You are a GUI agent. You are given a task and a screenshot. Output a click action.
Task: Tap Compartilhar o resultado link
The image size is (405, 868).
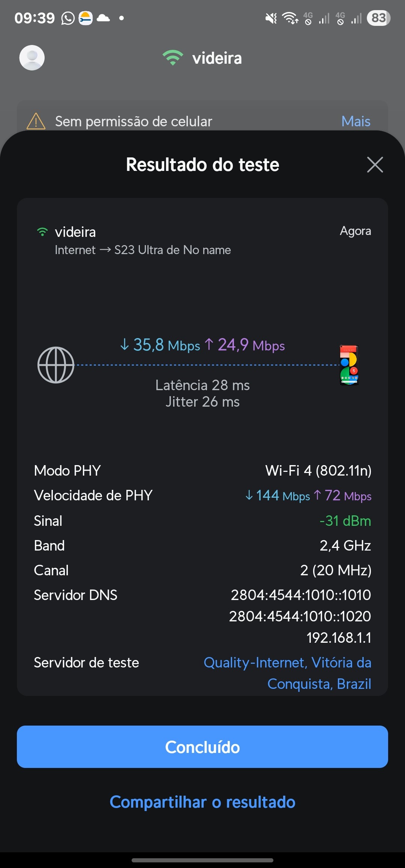[202, 802]
